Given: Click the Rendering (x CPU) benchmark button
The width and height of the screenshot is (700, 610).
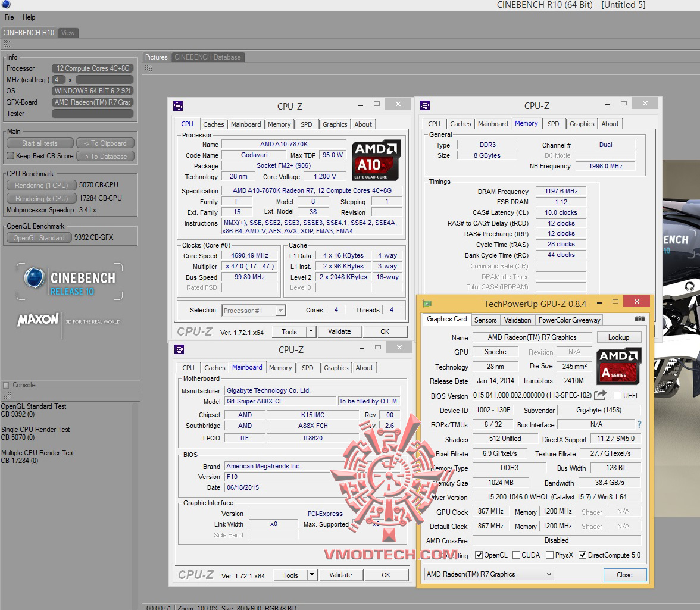Looking at the screenshot, I should click(x=42, y=198).
